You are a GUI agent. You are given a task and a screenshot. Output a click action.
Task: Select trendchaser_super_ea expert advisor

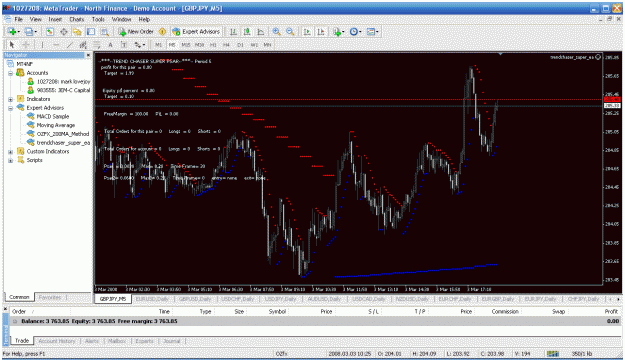pos(63,143)
